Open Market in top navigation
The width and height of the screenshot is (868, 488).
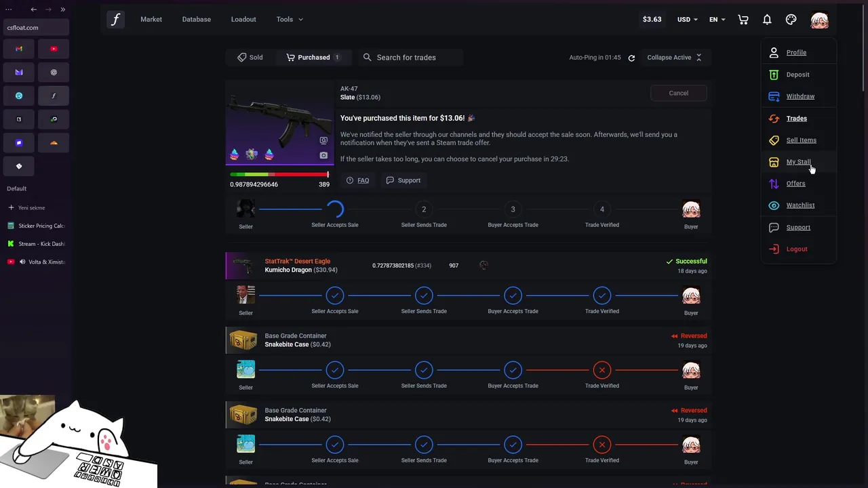click(x=151, y=20)
